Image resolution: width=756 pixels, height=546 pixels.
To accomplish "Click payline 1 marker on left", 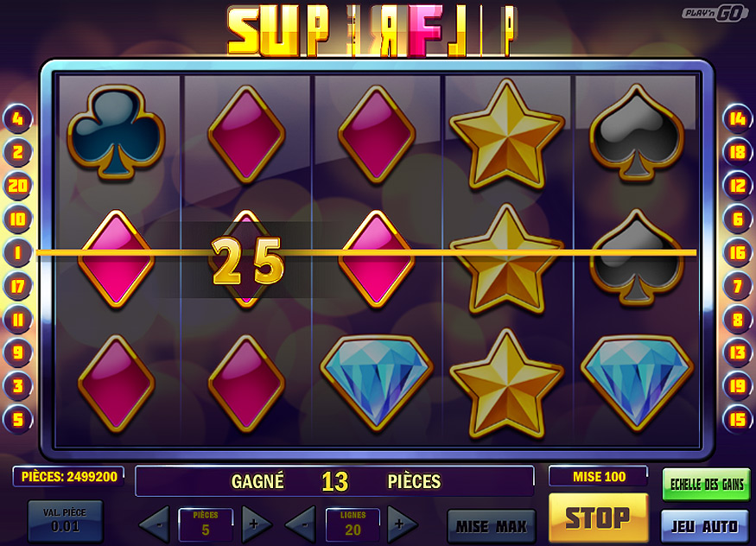I will [x=17, y=252].
